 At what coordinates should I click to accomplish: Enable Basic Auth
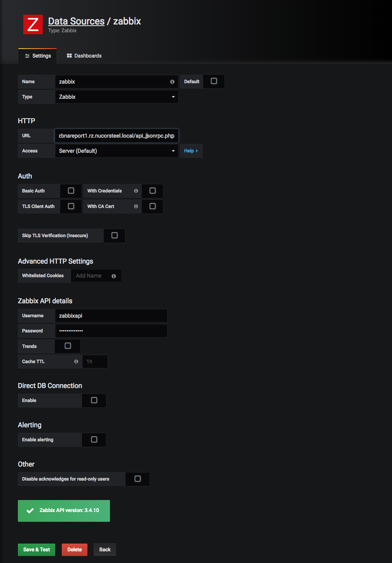coord(71,191)
